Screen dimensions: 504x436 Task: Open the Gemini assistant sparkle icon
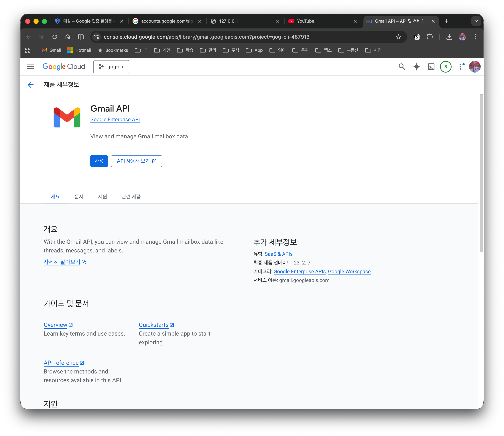[416, 67]
